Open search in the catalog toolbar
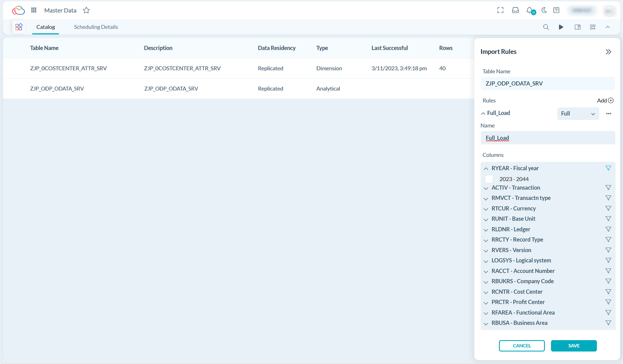623x364 pixels. 546,27
